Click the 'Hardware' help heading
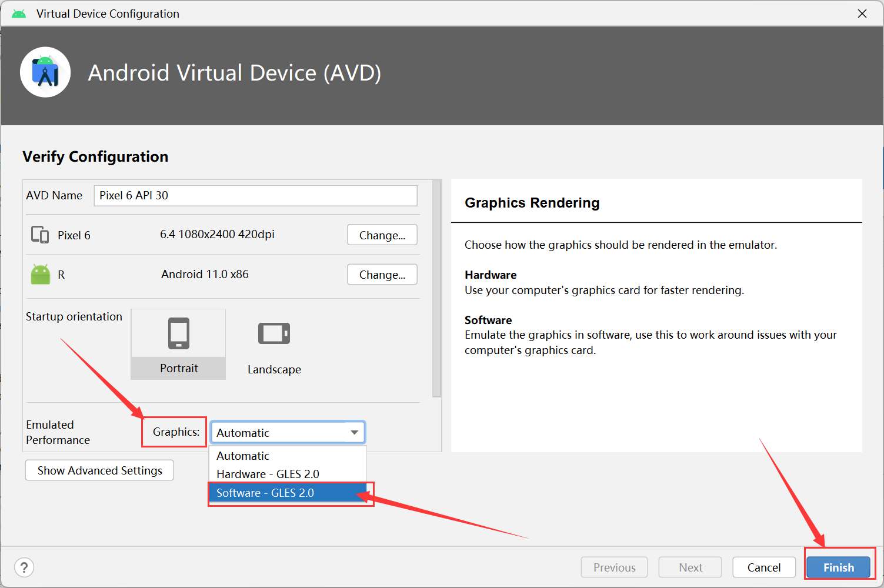This screenshot has width=884, height=588. [x=491, y=275]
